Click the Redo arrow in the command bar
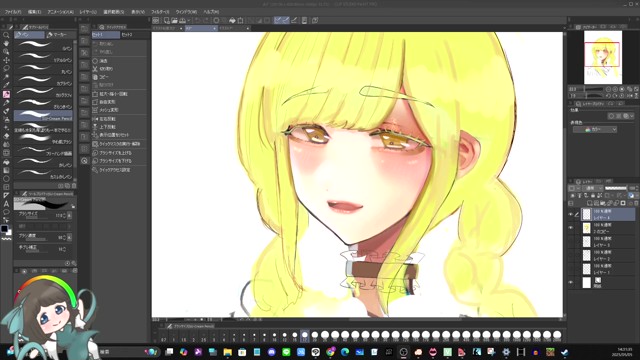 tap(206, 20)
